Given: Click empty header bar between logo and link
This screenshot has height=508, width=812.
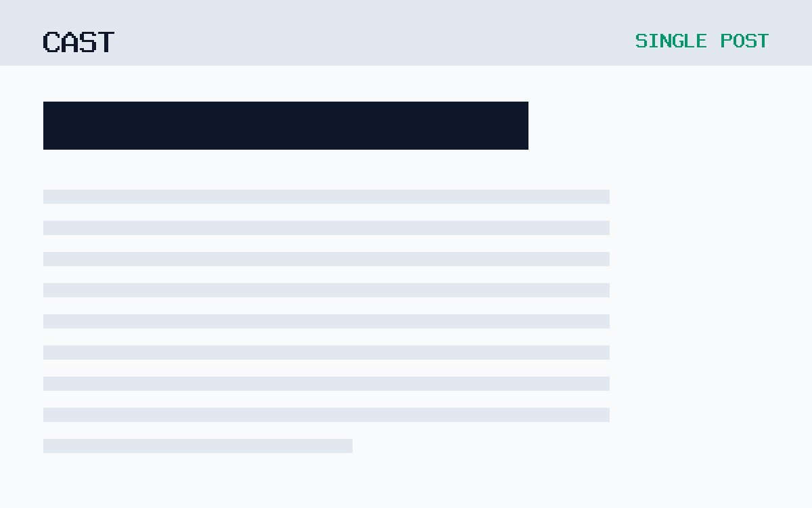Looking at the screenshot, I should click(x=372, y=33).
